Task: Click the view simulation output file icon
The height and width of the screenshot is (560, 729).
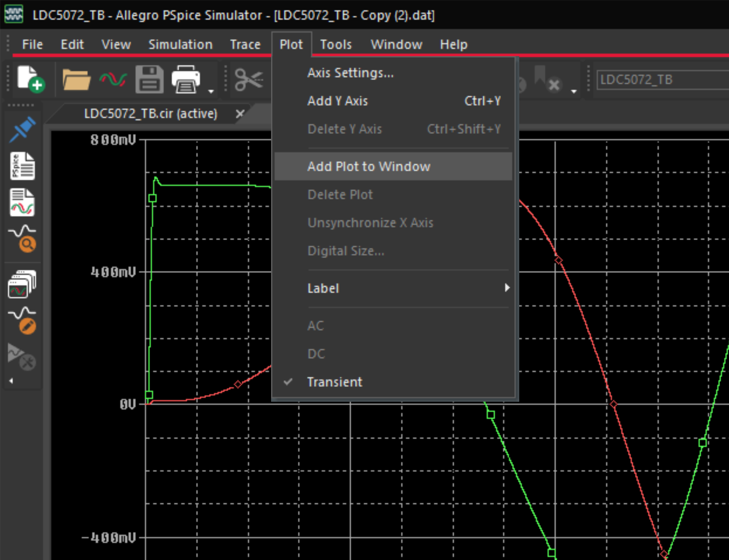Action: [22, 202]
